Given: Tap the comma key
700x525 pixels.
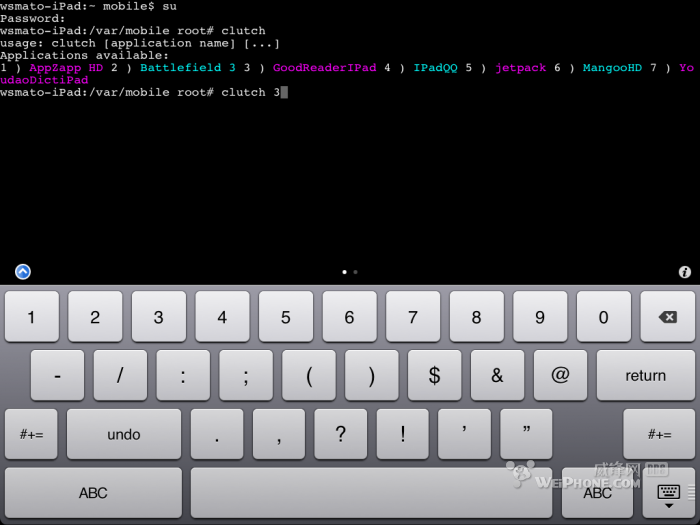Looking at the screenshot, I should click(x=279, y=434).
